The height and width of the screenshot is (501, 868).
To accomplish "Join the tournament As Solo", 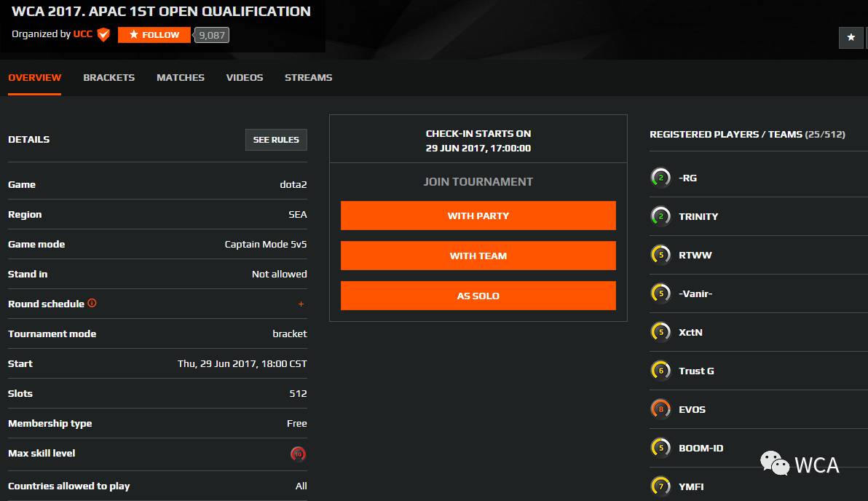I will (478, 296).
